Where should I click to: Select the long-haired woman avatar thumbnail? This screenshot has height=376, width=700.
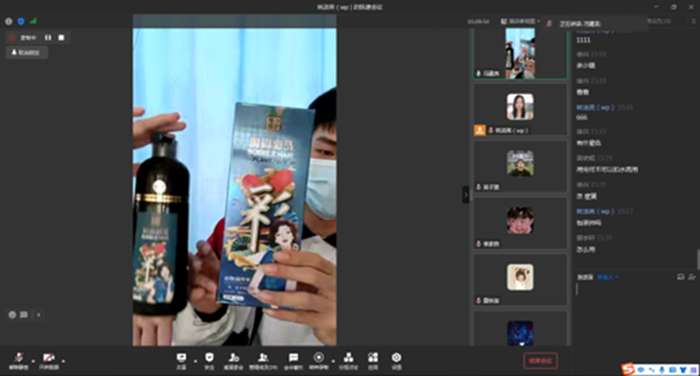pyautogui.click(x=520, y=107)
